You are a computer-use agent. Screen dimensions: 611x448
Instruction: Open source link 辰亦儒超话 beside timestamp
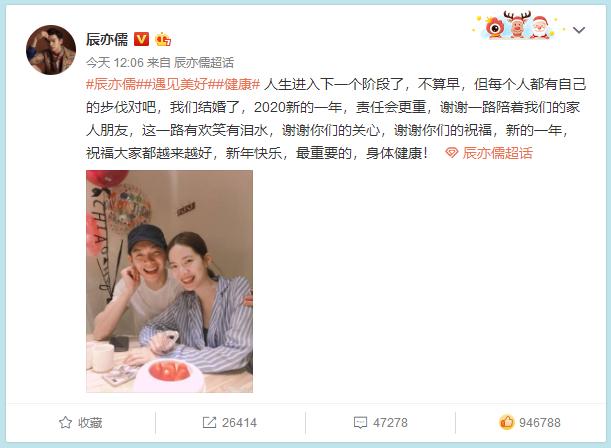[204, 62]
